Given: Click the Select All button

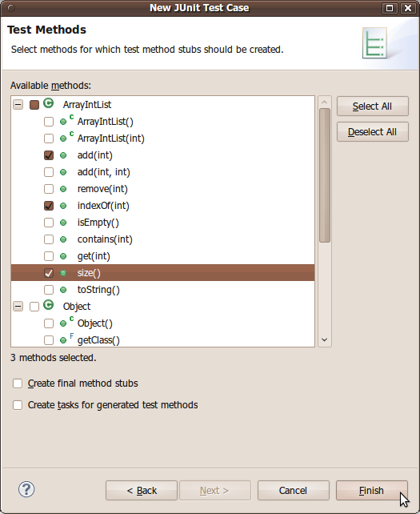Looking at the screenshot, I should pyautogui.click(x=373, y=106).
